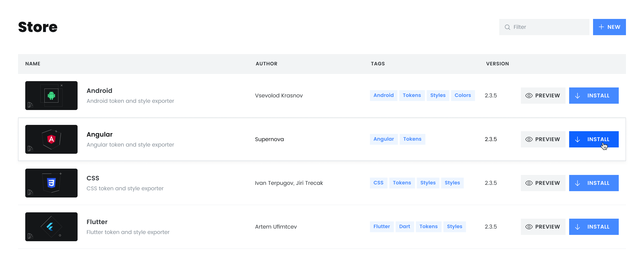Click the Angular exporter thumbnail icon
This screenshot has width=644, height=266.
[51, 139]
